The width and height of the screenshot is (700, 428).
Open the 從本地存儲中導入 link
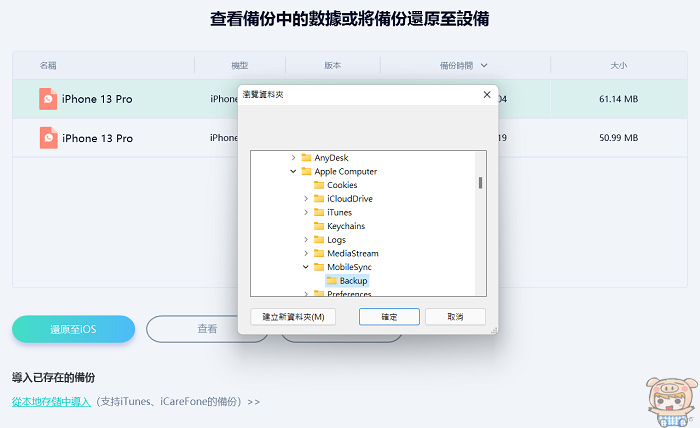pyautogui.click(x=51, y=402)
